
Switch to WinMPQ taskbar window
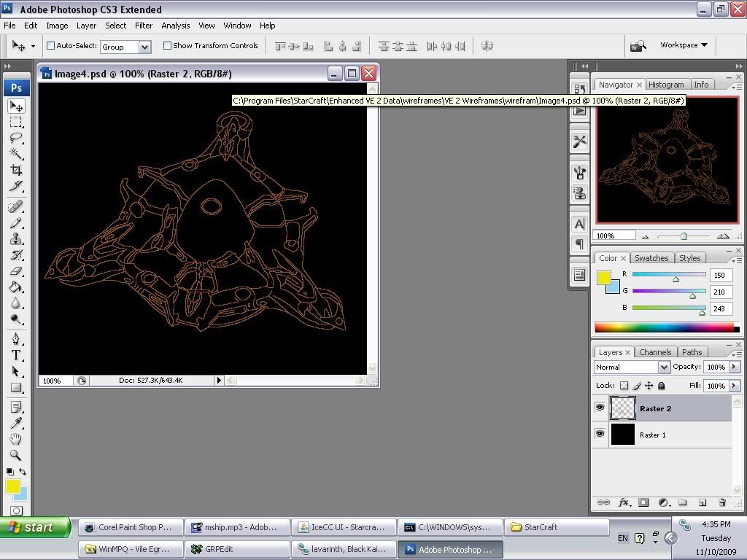click(131, 549)
